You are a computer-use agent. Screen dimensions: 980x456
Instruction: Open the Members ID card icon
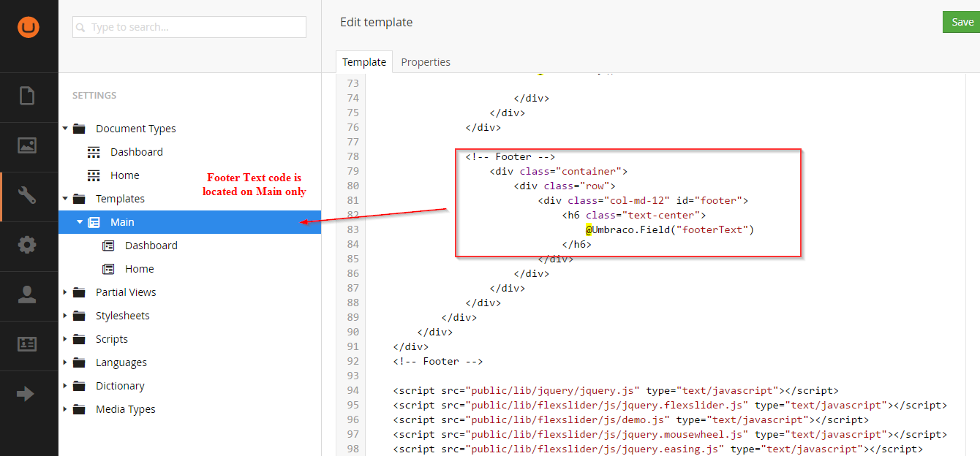click(x=27, y=344)
